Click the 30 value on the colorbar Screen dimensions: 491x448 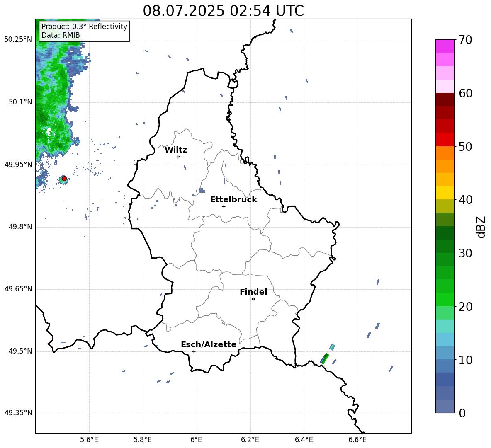coord(465,253)
